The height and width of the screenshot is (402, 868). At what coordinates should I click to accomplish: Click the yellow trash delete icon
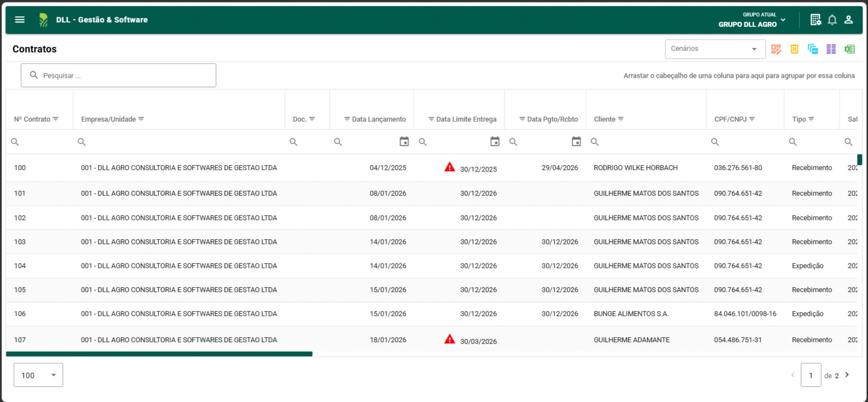click(794, 49)
